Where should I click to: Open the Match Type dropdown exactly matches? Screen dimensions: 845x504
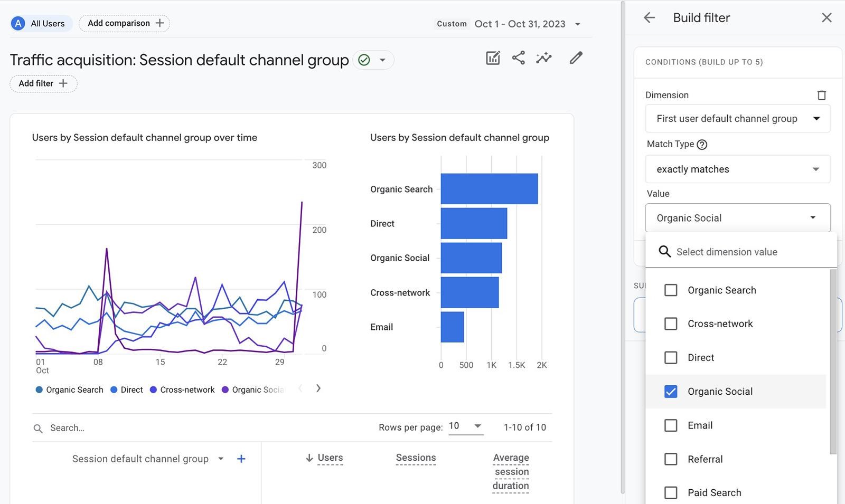click(738, 169)
